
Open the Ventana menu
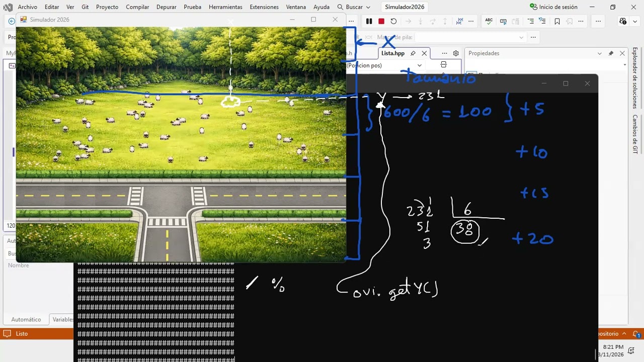(x=296, y=7)
